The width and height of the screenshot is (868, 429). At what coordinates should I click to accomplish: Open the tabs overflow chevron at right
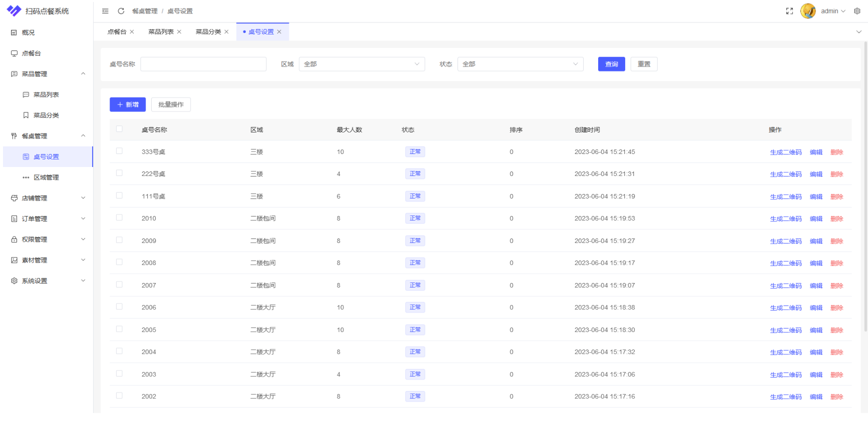[x=859, y=31]
